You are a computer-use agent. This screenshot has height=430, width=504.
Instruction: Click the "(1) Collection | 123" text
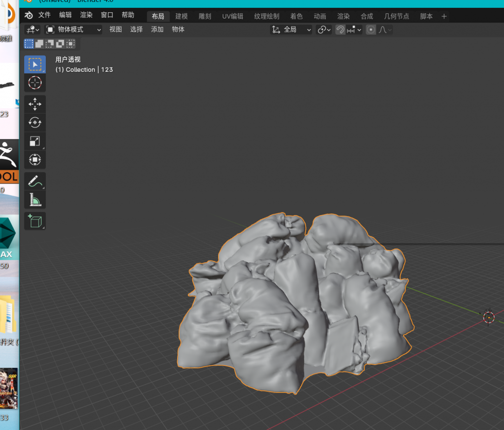84,70
